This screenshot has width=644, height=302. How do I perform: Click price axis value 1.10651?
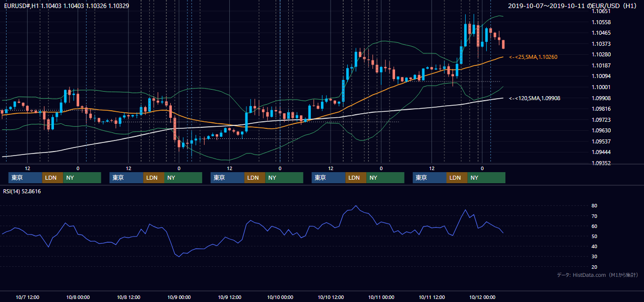tap(602, 11)
